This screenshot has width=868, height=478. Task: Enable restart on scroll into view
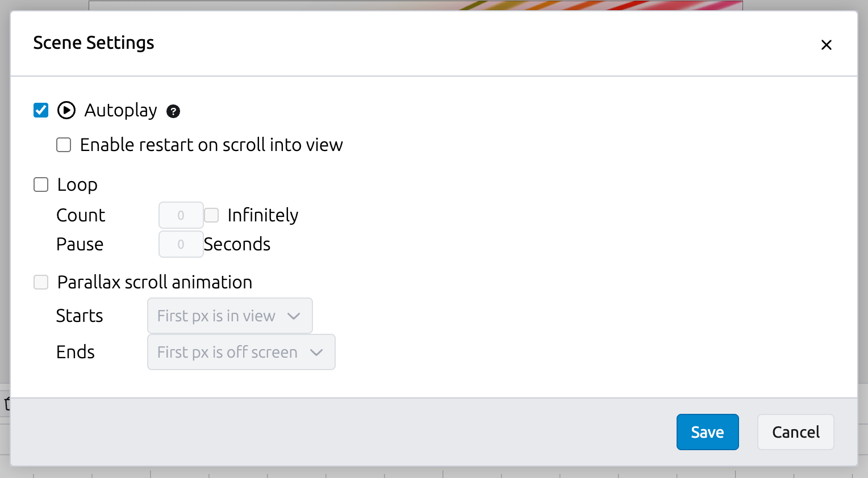(64, 145)
